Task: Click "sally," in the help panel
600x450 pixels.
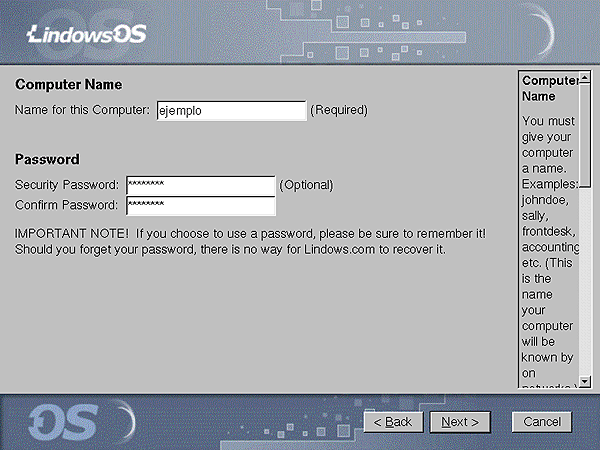Action: click(535, 216)
